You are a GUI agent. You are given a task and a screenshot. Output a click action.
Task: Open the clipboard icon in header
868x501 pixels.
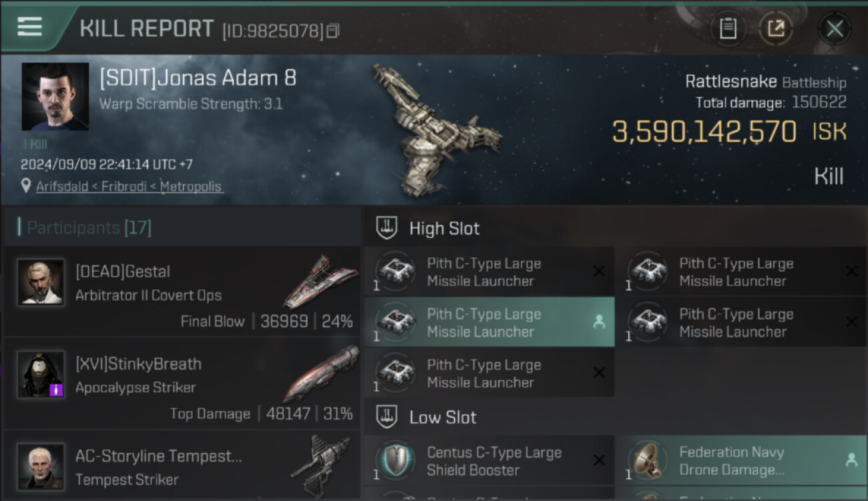click(728, 29)
